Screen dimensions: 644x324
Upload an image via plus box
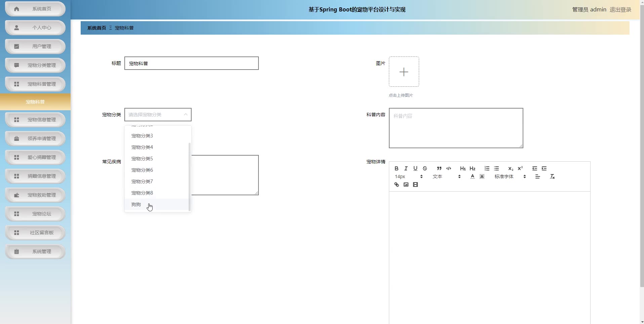pyautogui.click(x=404, y=72)
